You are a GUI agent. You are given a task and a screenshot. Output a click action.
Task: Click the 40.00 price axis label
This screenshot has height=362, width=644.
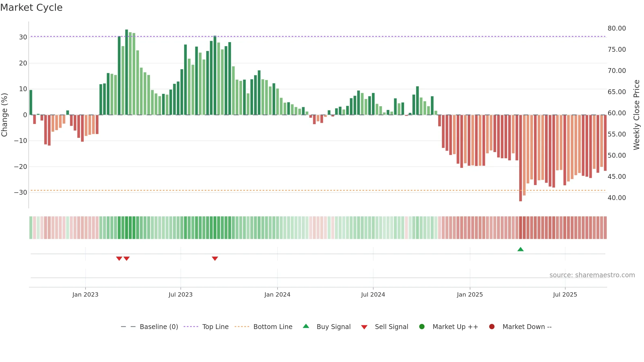(617, 198)
